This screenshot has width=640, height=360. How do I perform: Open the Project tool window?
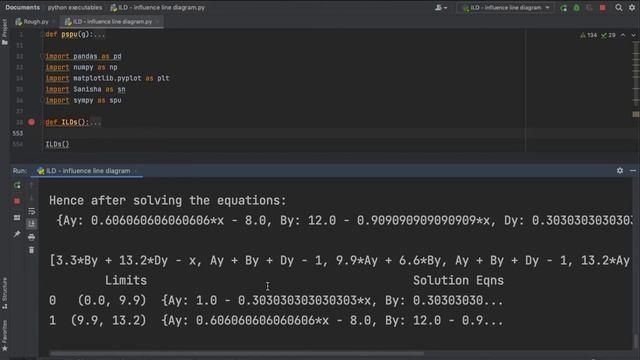tap(4, 32)
